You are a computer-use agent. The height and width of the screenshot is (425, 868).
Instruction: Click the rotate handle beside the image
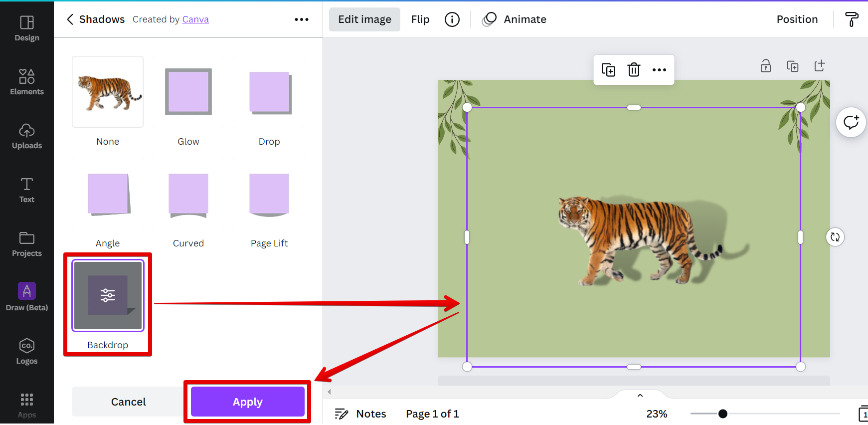(835, 237)
